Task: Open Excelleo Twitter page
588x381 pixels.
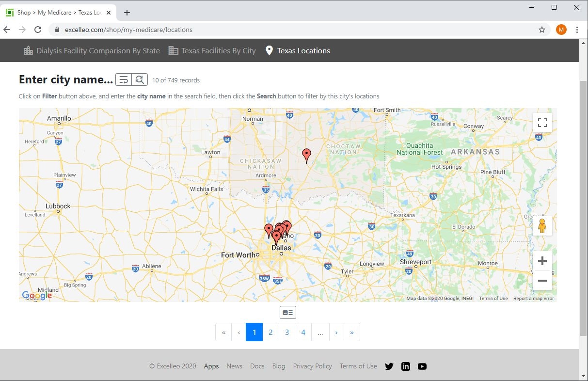Action: 389,366
